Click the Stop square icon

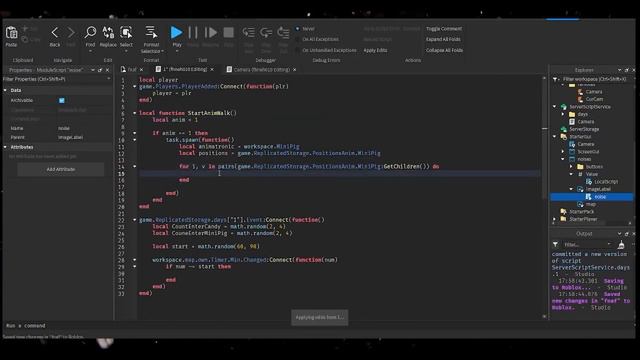(x=229, y=32)
